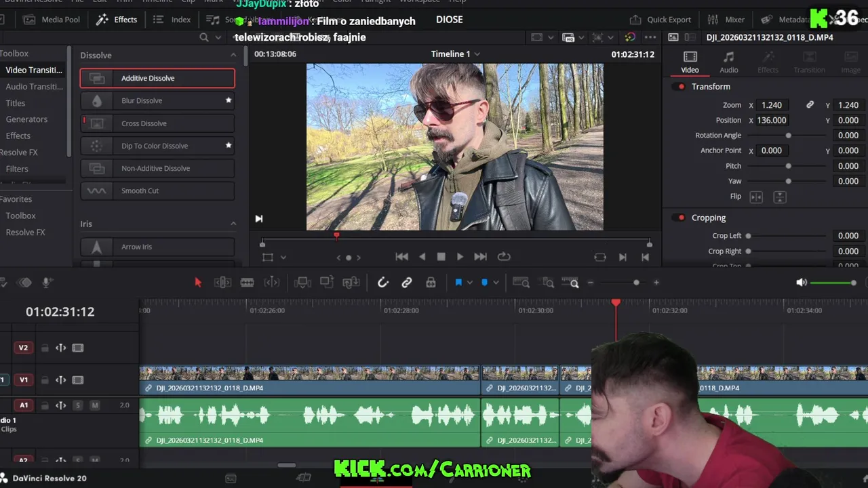
Task: Toggle favorite star on Blur Dissolve
Action: 229,100
